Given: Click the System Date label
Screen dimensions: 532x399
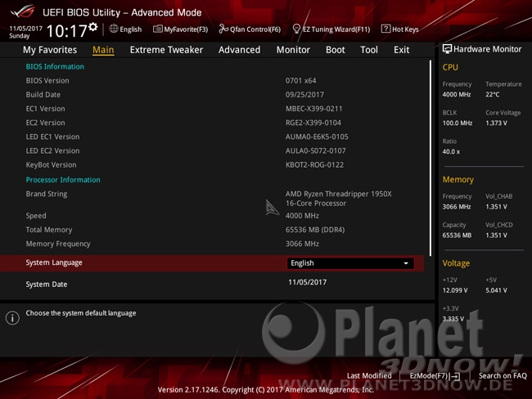Looking at the screenshot, I should [x=47, y=284].
